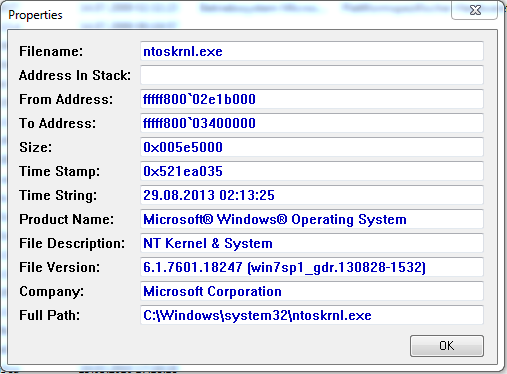
Task: Click the 'Full Path:' label
Action: pos(50,315)
